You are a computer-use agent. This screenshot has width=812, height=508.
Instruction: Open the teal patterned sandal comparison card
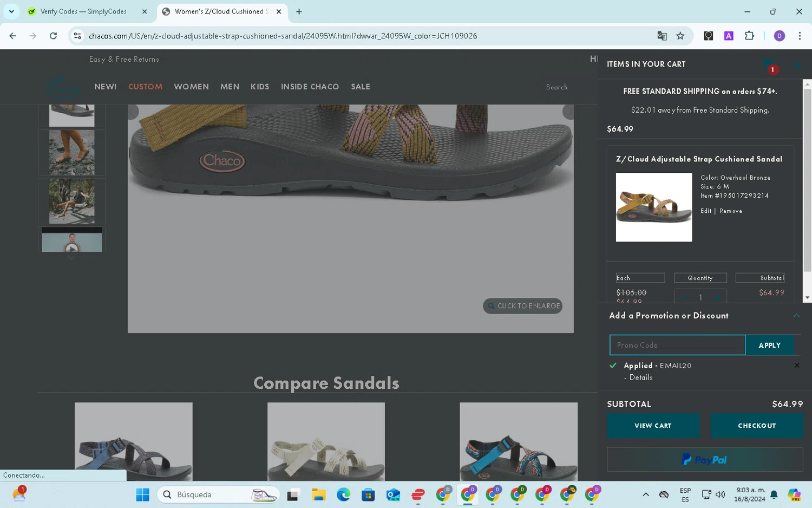(518, 441)
